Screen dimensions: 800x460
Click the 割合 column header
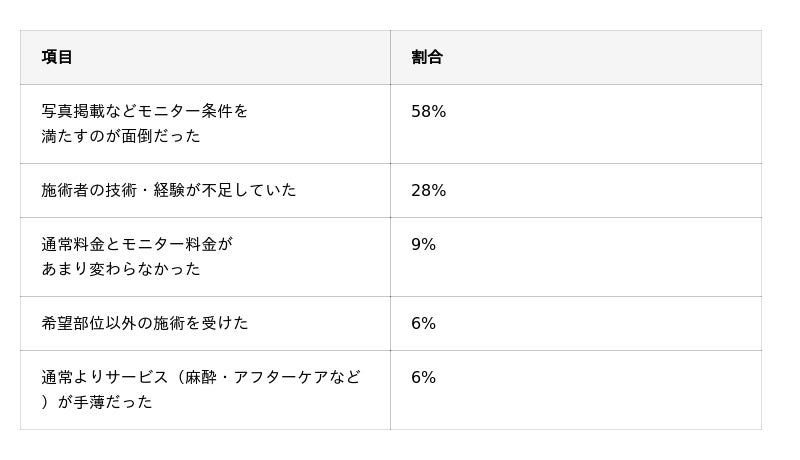coord(426,57)
